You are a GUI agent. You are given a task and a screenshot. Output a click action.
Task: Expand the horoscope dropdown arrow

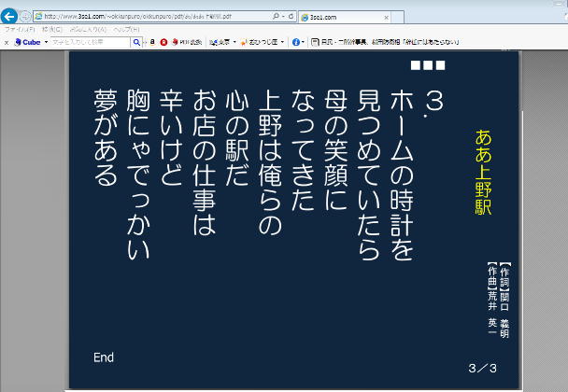pyautogui.click(x=282, y=42)
